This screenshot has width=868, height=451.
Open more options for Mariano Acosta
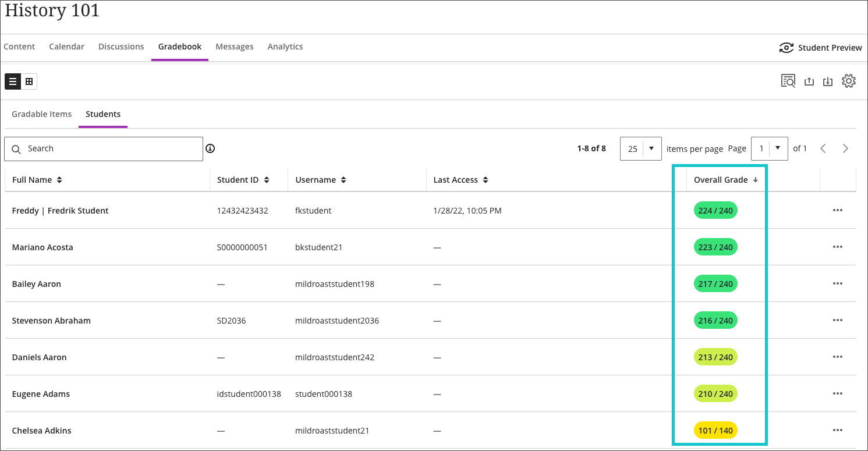pyautogui.click(x=837, y=247)
